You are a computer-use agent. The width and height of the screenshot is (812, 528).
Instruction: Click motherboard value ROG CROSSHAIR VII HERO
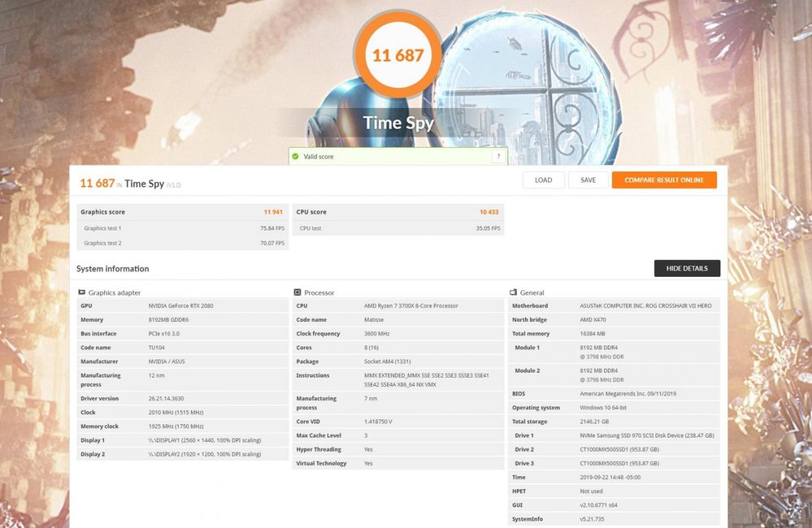click(645, 306)
